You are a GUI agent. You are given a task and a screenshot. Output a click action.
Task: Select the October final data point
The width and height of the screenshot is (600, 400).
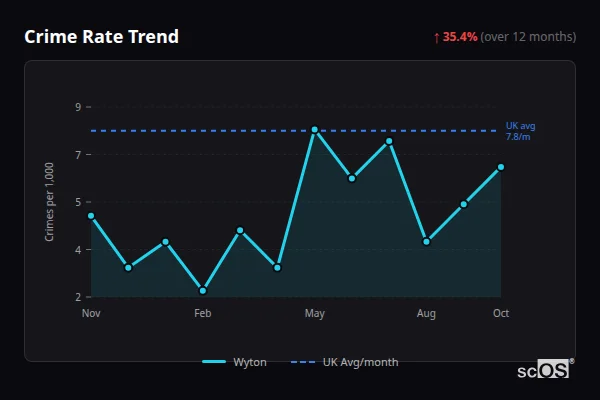click(x=501, y=167)
